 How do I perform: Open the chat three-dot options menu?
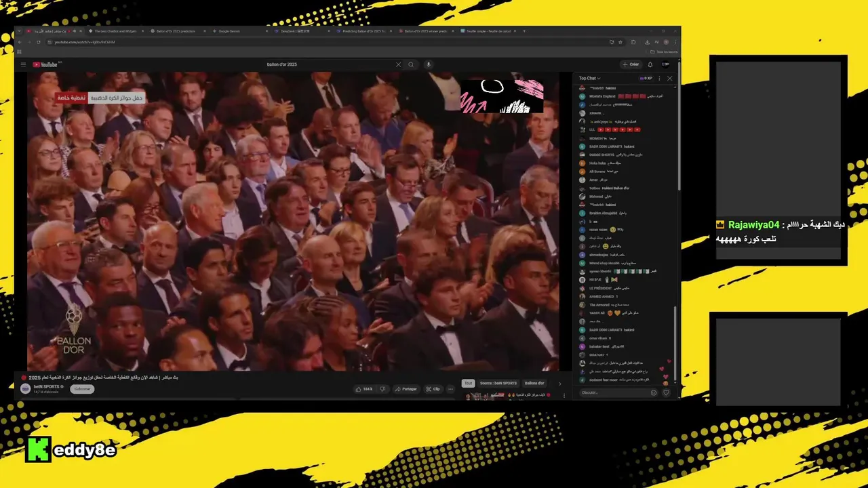click(x=659, y=78)
